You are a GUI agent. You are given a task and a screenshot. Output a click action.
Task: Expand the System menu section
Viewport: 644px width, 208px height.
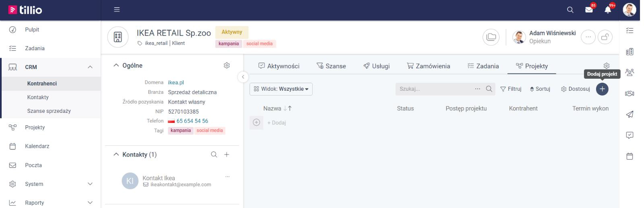click(90, 184)
